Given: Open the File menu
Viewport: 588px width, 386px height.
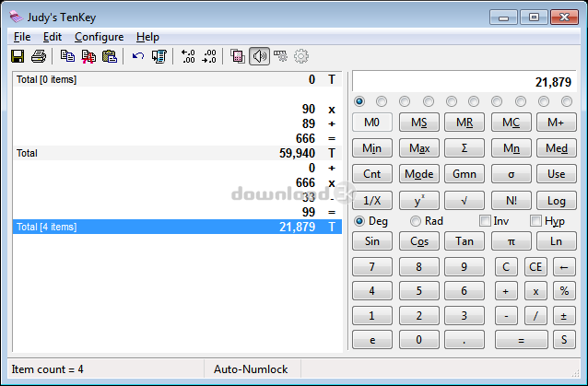Looking at the screenshot, I should tap(22, 37).
